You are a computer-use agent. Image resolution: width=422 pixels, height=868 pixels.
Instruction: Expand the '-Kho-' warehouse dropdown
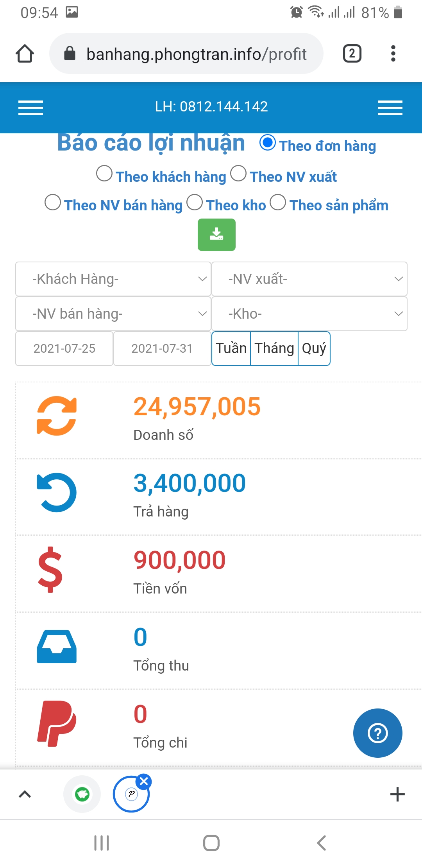309,314
